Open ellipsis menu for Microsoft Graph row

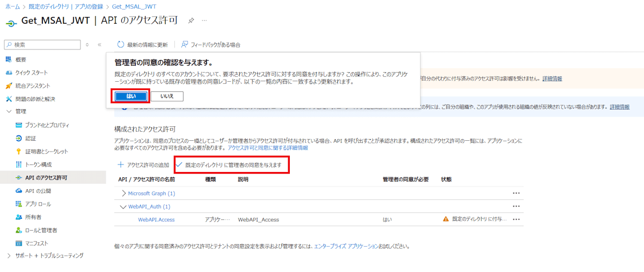coord(516,193)
